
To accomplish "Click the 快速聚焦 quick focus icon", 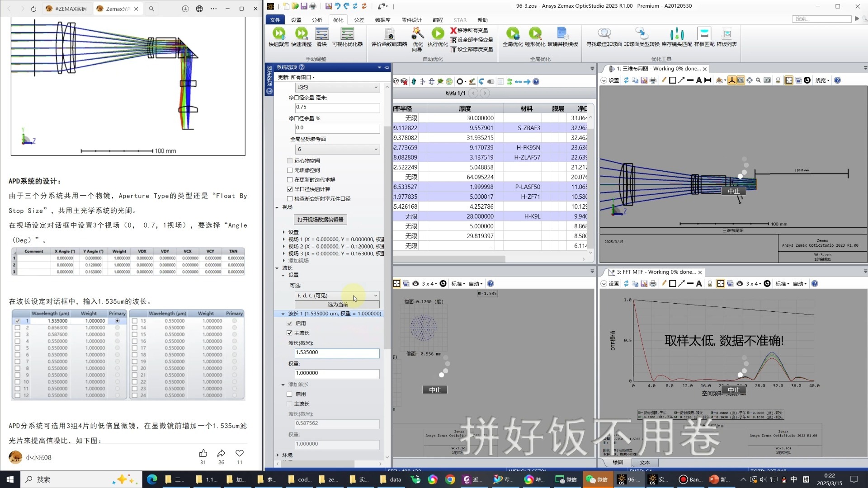I will [278, 33].
